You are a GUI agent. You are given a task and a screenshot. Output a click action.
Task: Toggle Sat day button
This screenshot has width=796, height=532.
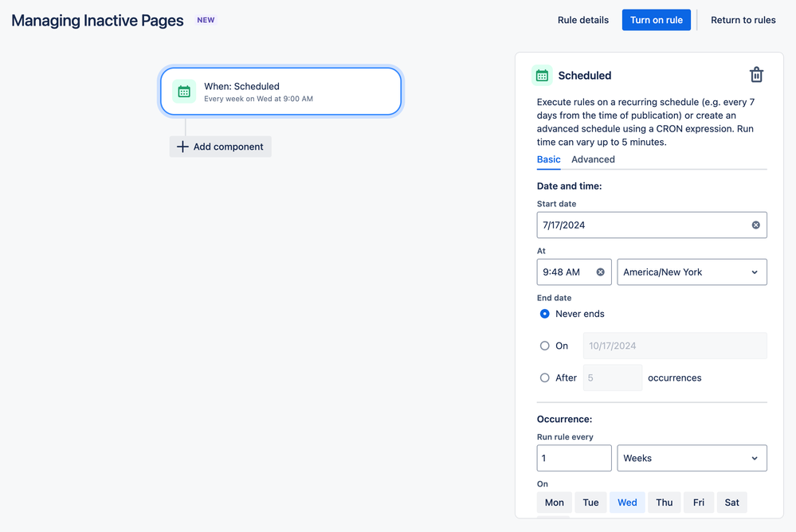point(732,503)
